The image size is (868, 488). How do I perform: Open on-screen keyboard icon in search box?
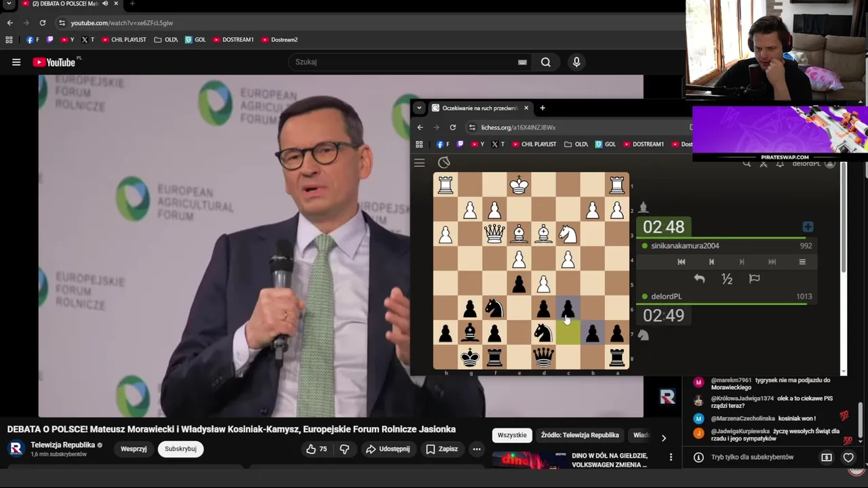tap(522, 62)
